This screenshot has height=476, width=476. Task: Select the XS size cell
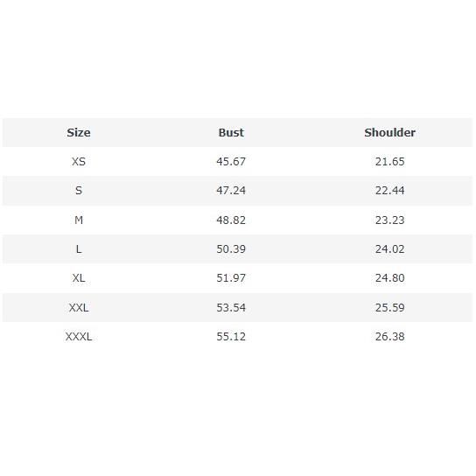coord(79,162)
